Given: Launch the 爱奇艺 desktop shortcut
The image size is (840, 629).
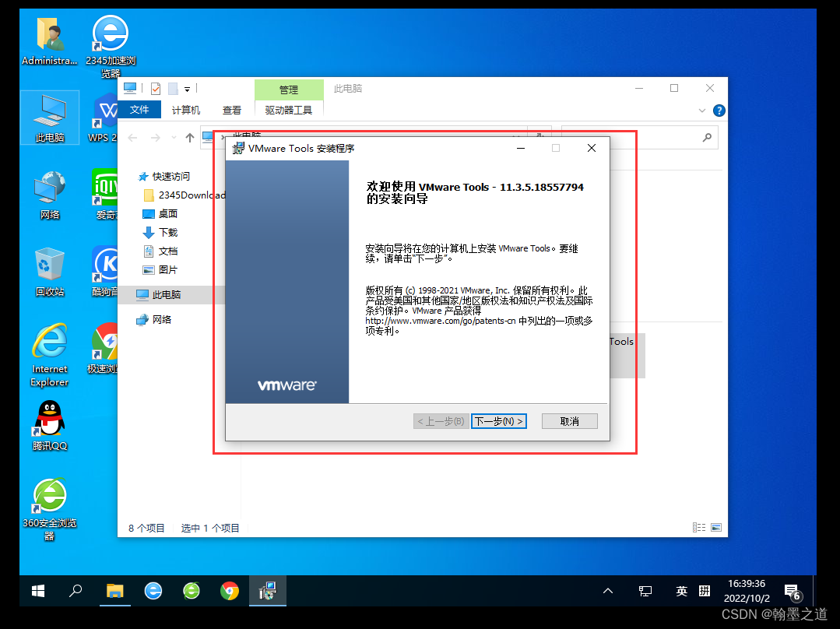Looking at the screenshot, I should point(105,195).
